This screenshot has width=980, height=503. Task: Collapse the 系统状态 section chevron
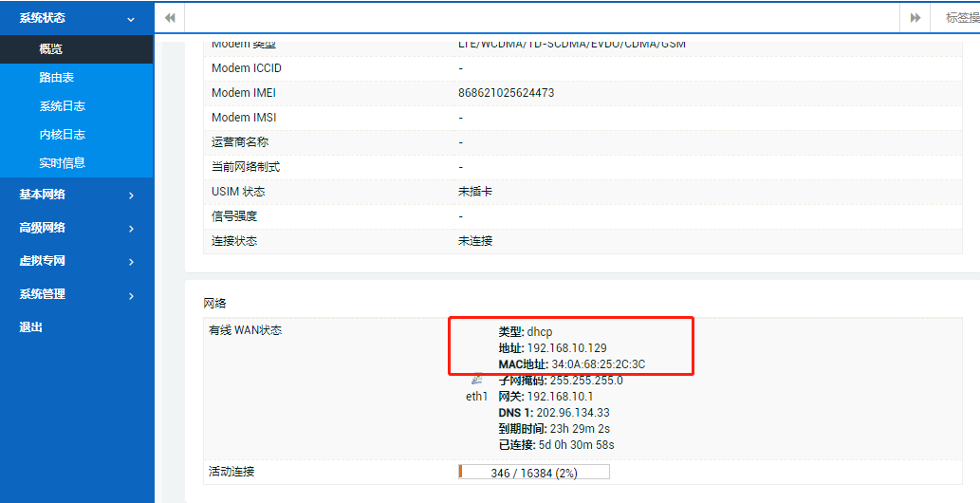131,18
